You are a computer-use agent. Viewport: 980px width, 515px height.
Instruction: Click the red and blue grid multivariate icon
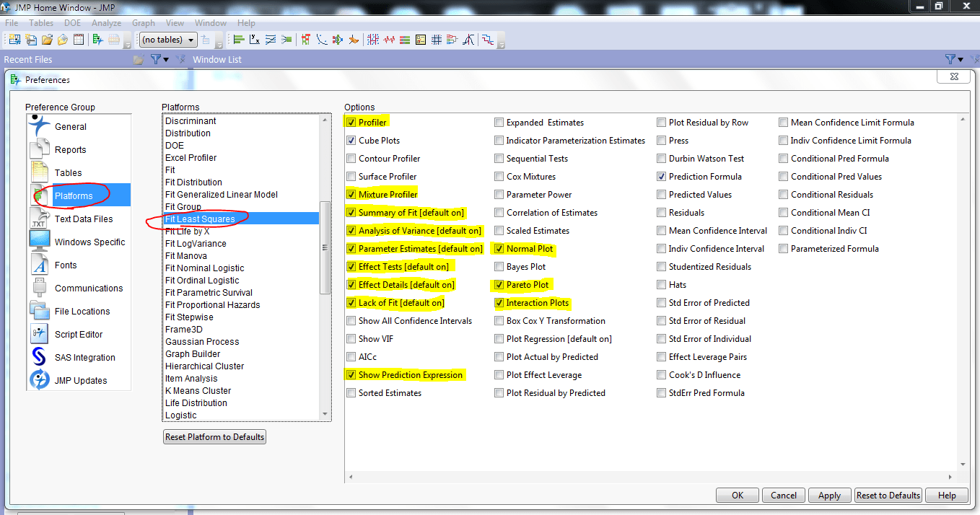[x=372, y=40]
